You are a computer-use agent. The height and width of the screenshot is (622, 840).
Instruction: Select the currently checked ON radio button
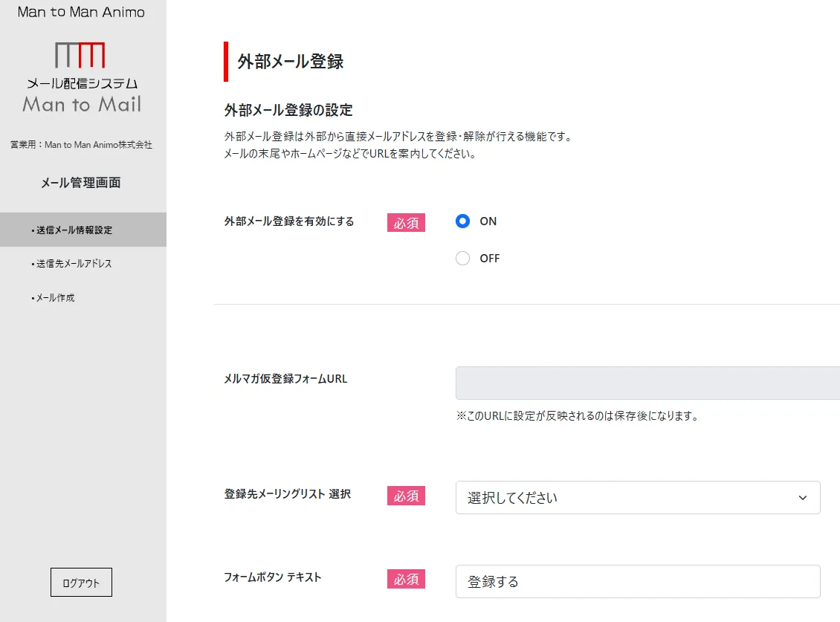click(x=462, y=221)
